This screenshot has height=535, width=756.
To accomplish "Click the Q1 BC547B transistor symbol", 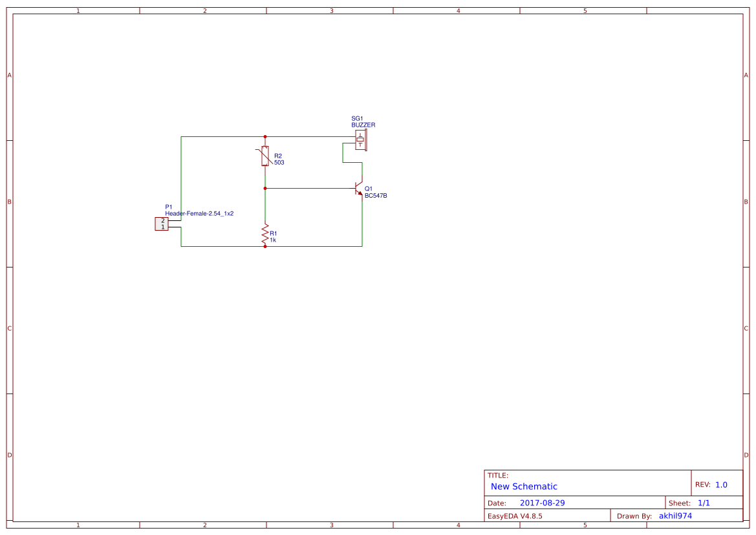I will pos(359,188).
